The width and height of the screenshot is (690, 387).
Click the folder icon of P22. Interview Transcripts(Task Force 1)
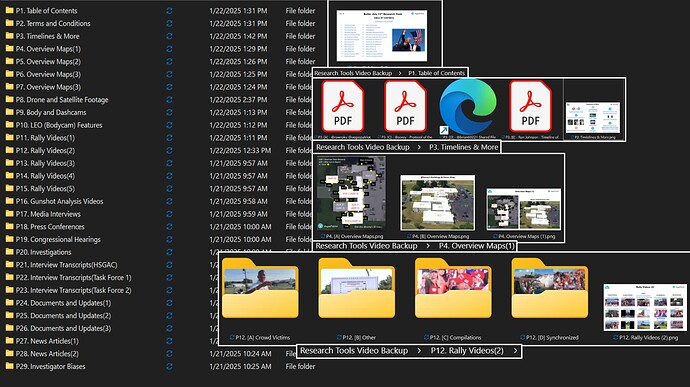[9, 277]
